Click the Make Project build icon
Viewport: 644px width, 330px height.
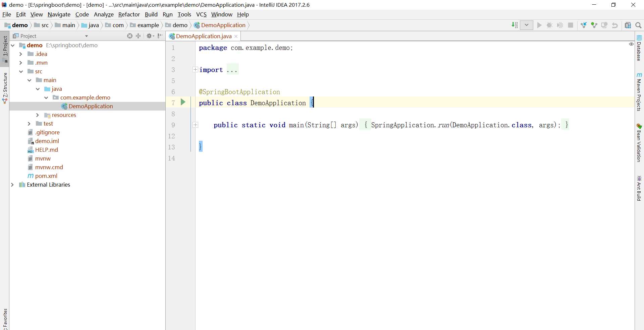tap(515, 25)
